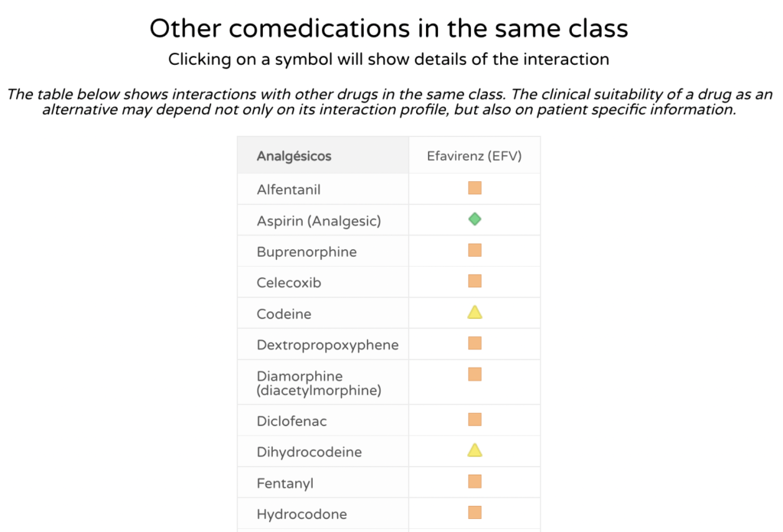Screen dimensions: 783x532
Task: Open the Hydrocodone interaction symbol
Action: (x=474, y=513)
